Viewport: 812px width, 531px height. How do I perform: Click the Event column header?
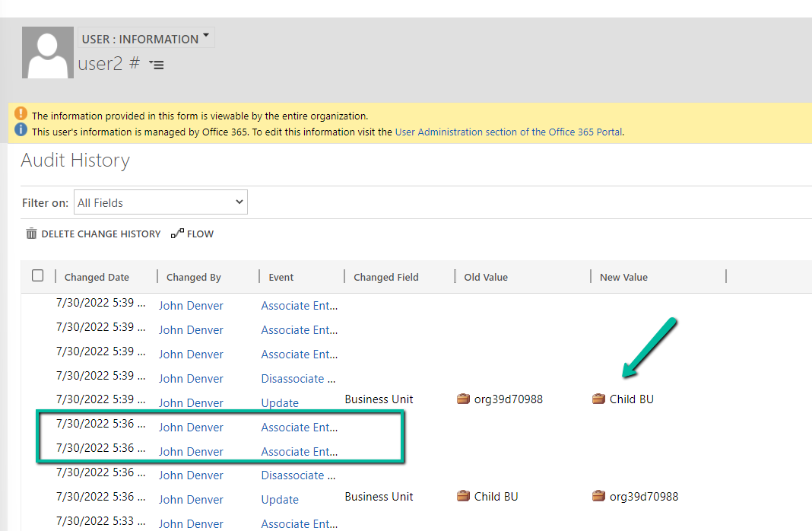[281, 277]
